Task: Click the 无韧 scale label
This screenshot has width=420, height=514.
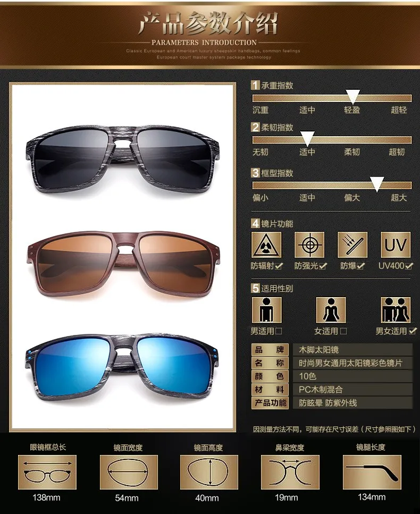Action: [261, 152]
